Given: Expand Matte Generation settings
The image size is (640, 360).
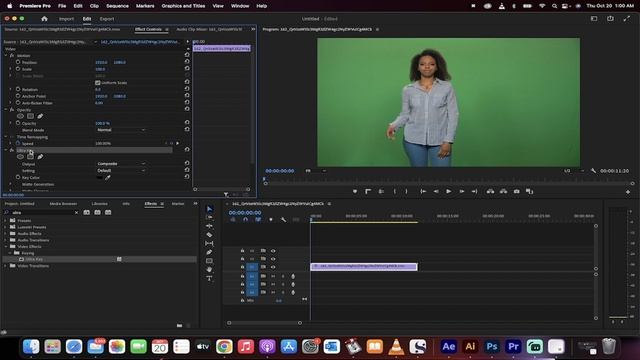Looking at the screenshot, I should coord(11,184).
